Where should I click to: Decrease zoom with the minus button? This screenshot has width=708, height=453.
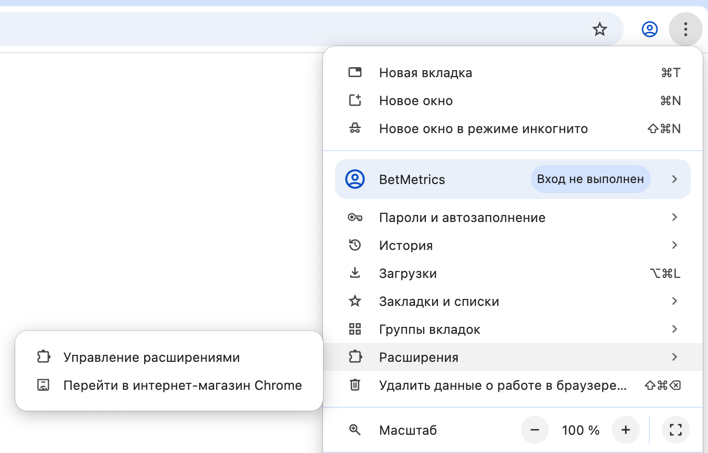click(535, 430)
